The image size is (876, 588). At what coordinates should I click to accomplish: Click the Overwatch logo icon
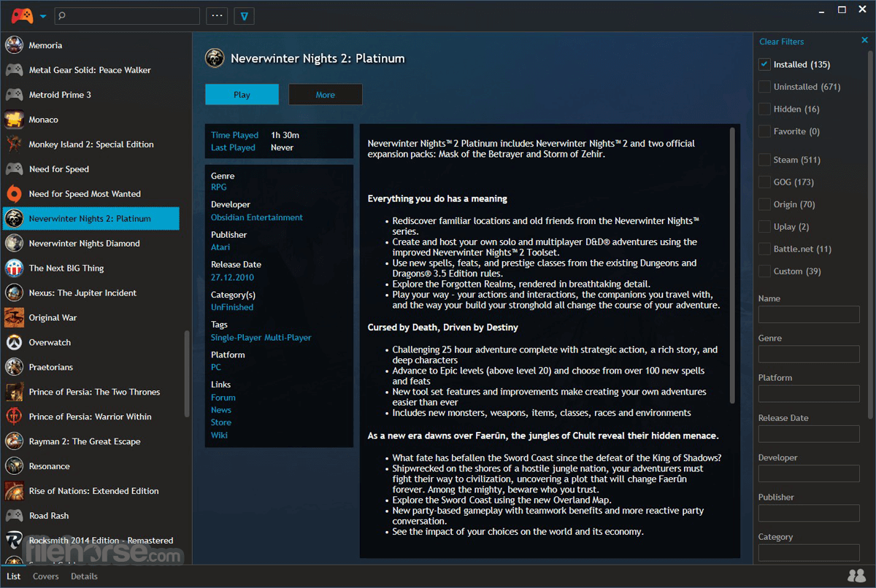pyautogui.click(x=14, y=343)
